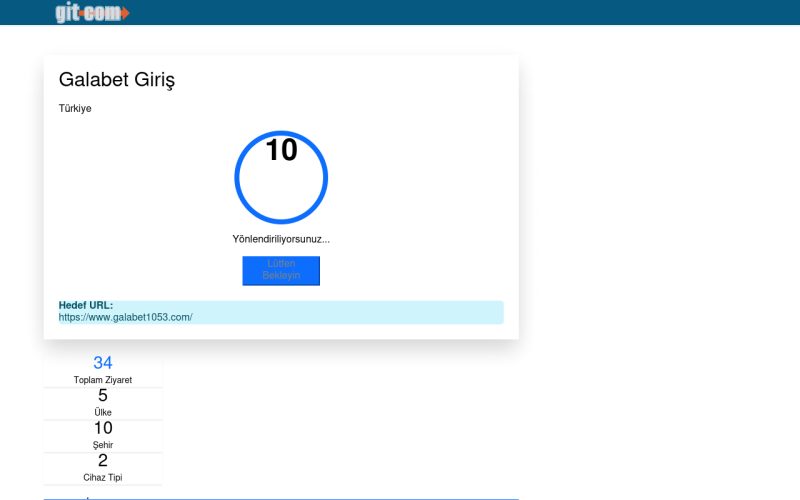Select the Cihaz Tipi stat label
Viewport: 800px width, 500px height.
click(103, 478)
